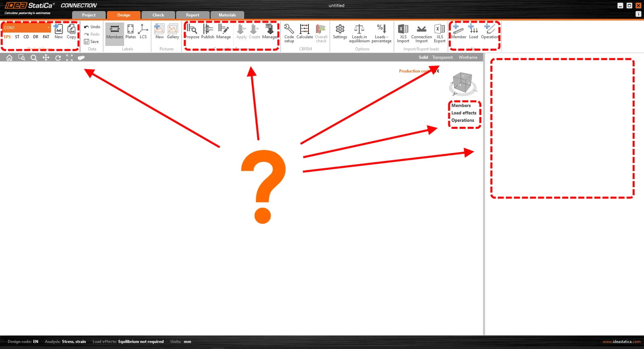Open Code setup

pos(289,33)
